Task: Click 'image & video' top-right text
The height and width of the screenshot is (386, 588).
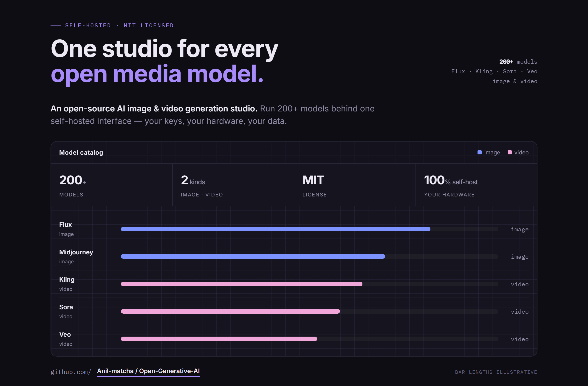Action: 515,81
